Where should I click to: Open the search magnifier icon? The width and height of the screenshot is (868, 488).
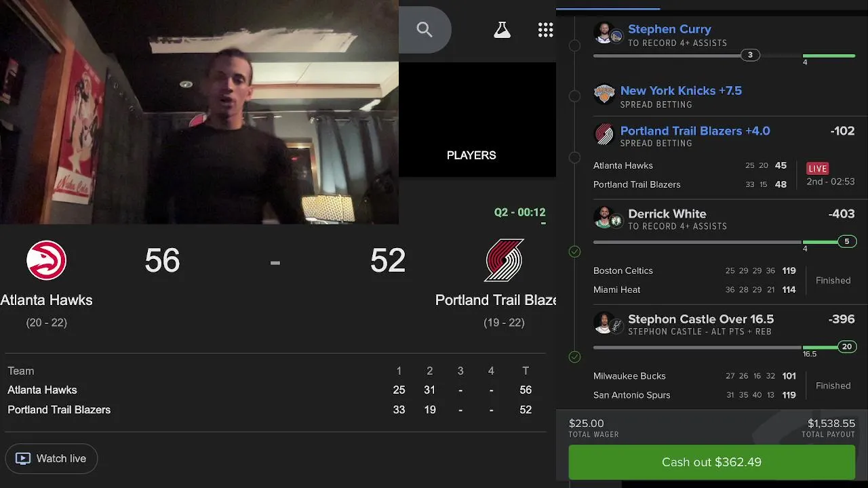pos(425,29)
